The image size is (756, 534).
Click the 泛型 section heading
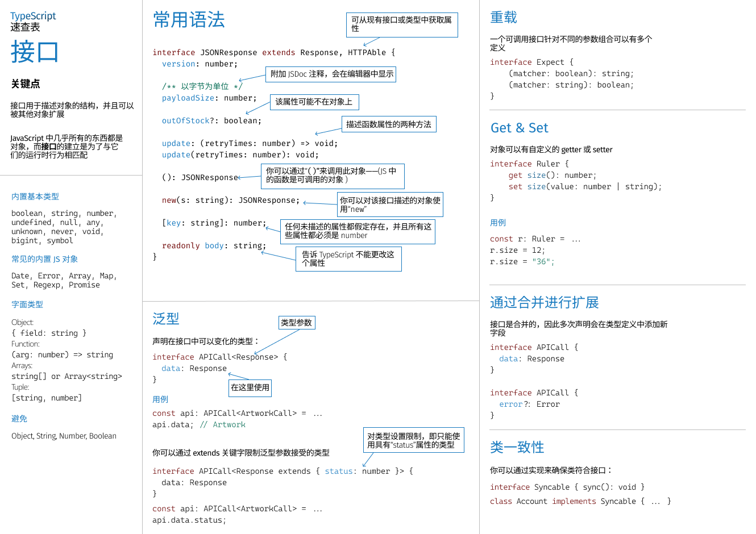(x=166, y=319)
